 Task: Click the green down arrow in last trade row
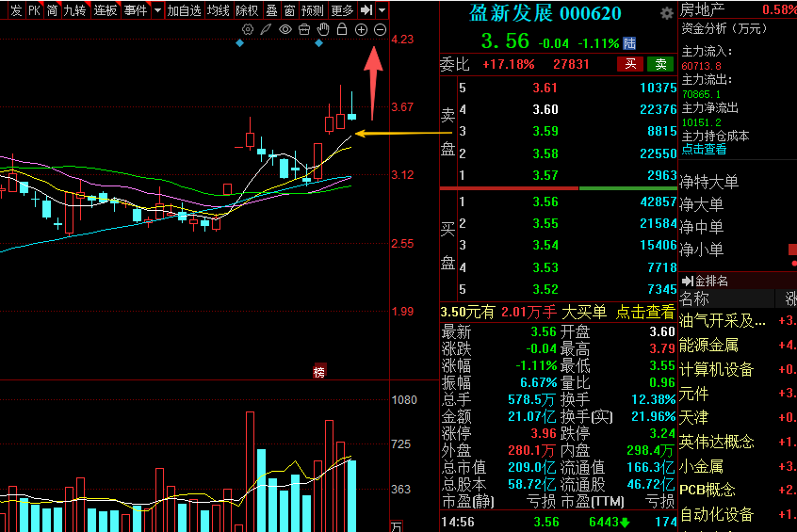click(x=625, y=522)
